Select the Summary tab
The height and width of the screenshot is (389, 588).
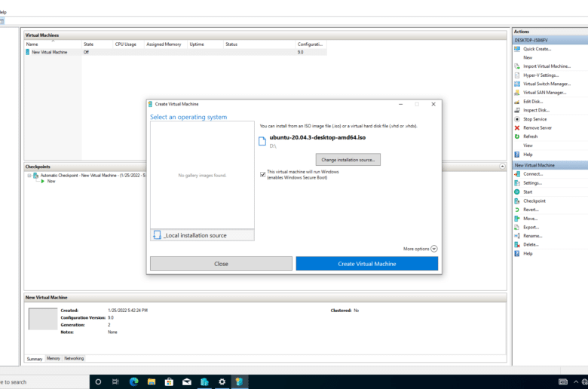pos(35,359)
